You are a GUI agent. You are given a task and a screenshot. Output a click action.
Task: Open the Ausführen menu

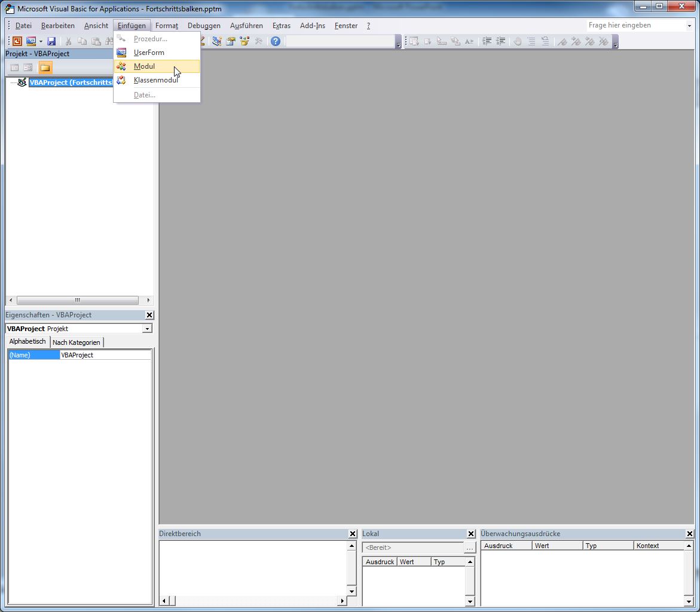(246, 26)
